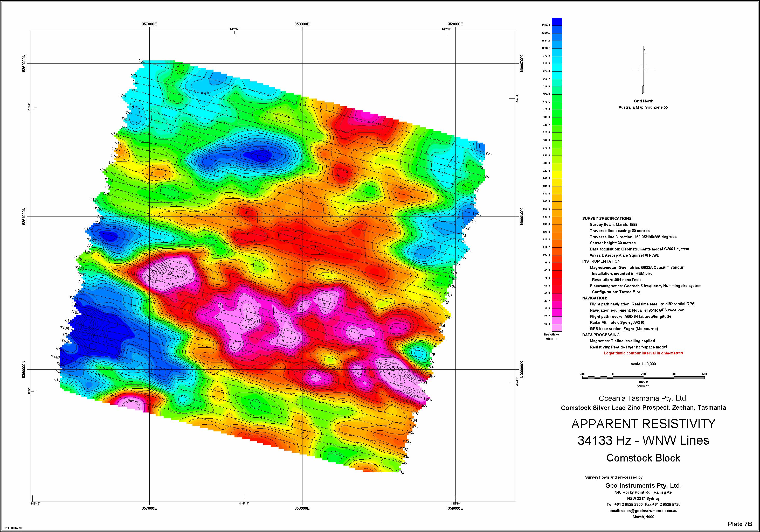The width and height of the screenshot is (760, 532).
Task: Click the metre scale bar graphic
Action: (643, 377)
